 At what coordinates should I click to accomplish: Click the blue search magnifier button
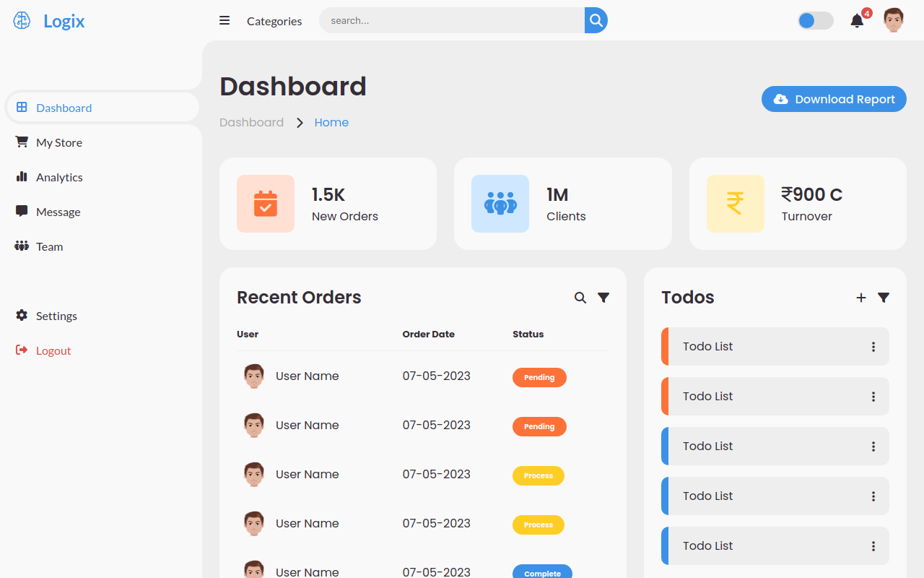click(x=596, y=20)
